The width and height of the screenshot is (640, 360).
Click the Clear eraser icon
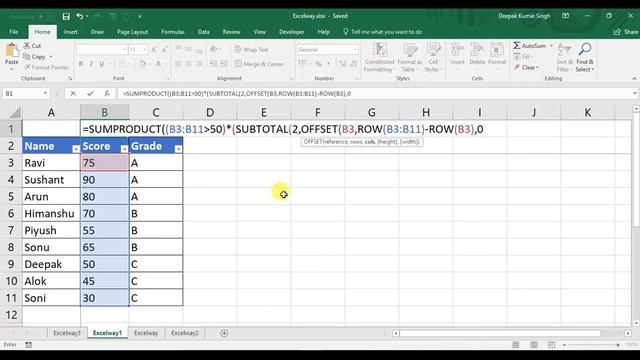tap(517, 67)
